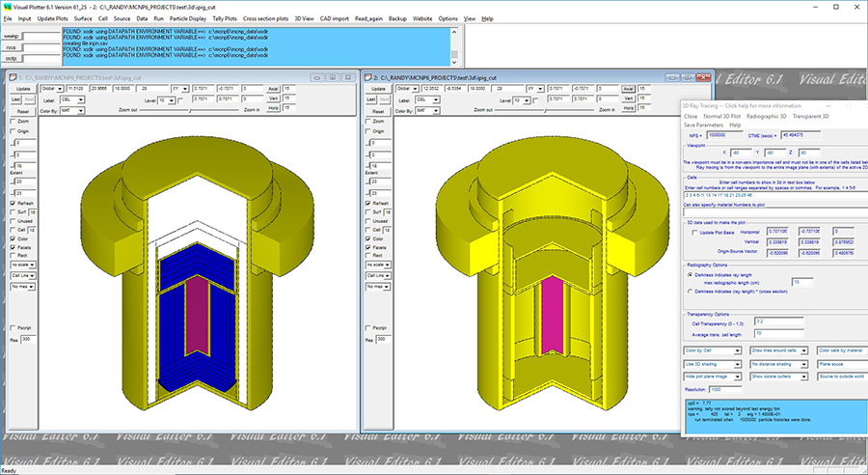Click Horiz button in plot window 1
The height and width of the screenshot is (475, 868).
(x=273, y=108)
